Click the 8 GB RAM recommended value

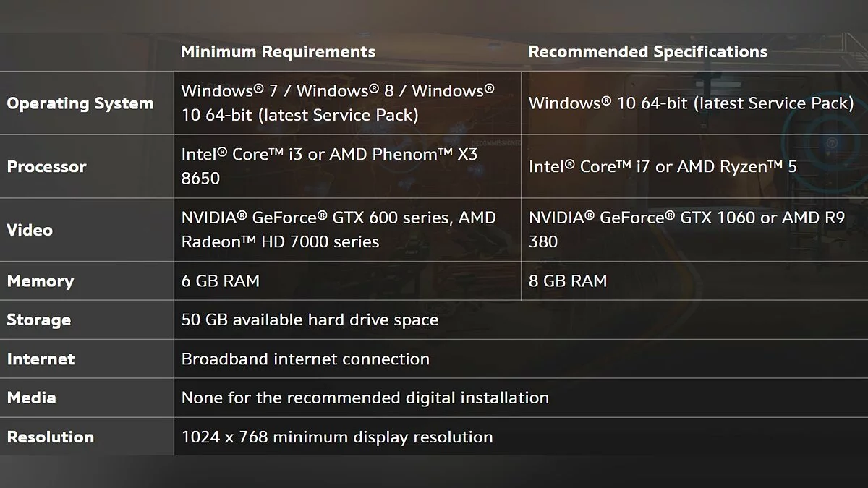(x=568, y=281)
